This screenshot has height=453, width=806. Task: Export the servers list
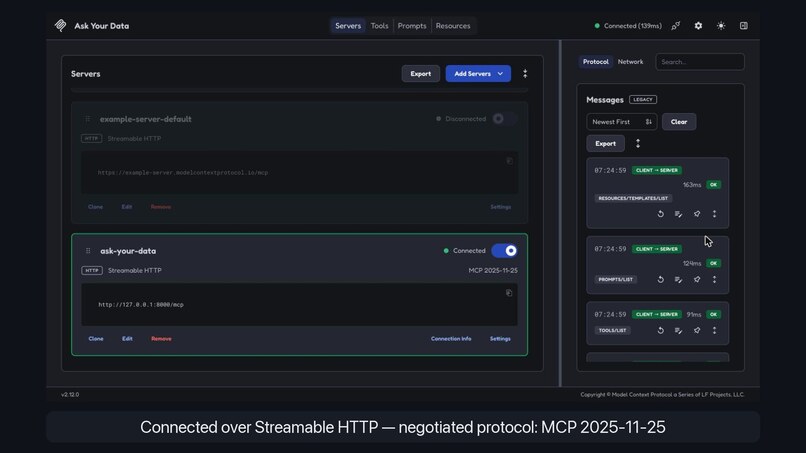pos(420,74)
